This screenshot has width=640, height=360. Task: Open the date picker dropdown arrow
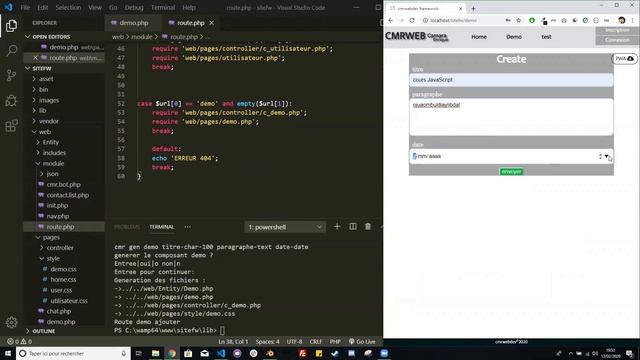tap(607, 156)
